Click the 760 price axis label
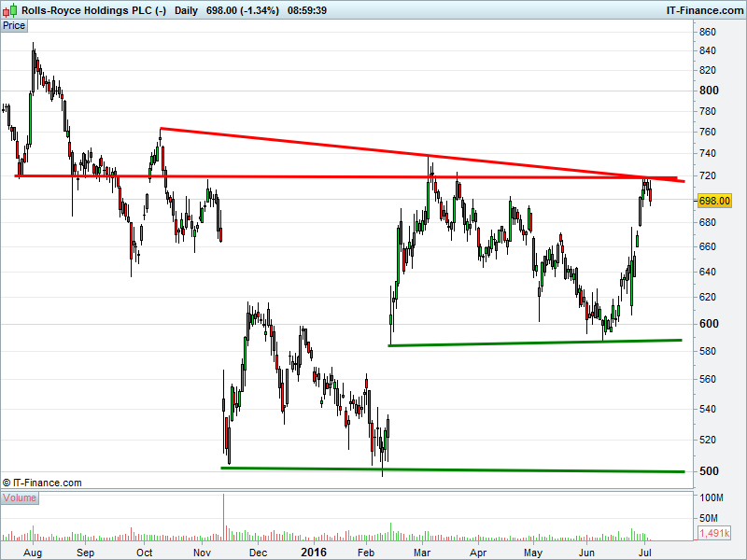The width and height of the screenshot is (747, 560). click(708, 132)
